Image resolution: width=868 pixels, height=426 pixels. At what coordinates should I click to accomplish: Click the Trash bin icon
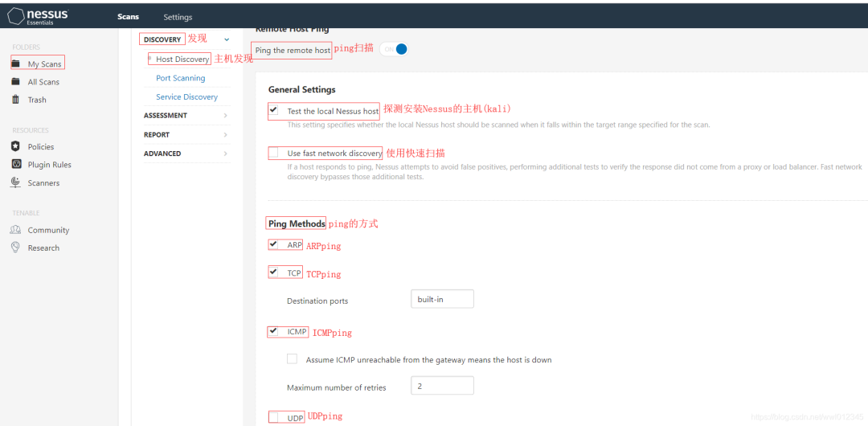tap(15, 100)
